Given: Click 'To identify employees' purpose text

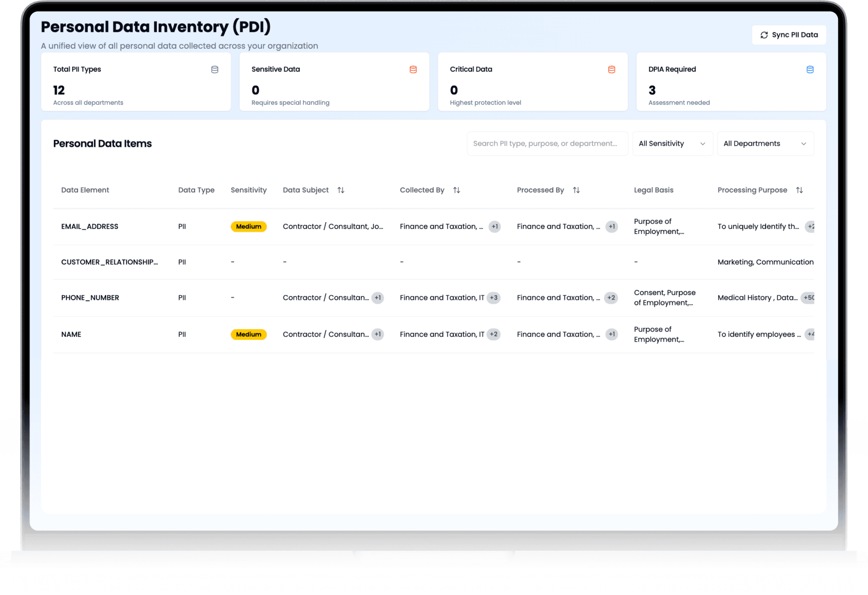Looking at the screenshot, I should 759,334.
